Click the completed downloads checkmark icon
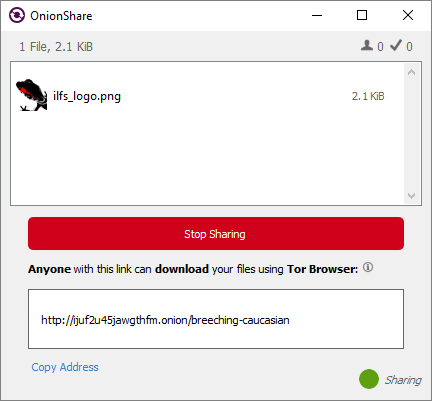This screenshot has width=432, height=401. click(396, 45)
